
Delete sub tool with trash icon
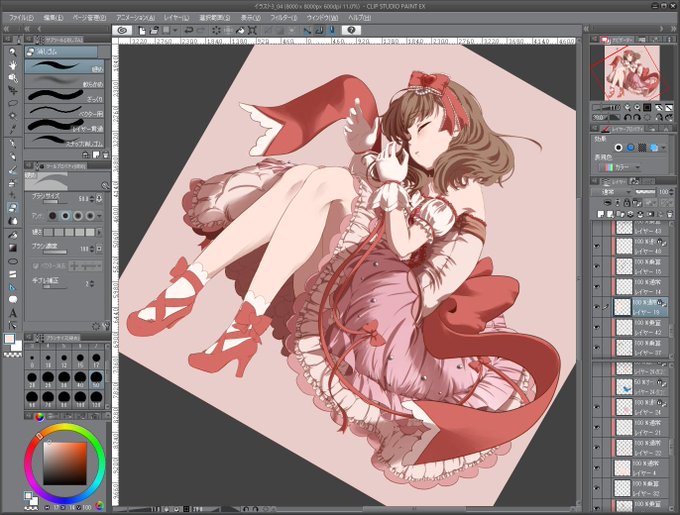105,154
